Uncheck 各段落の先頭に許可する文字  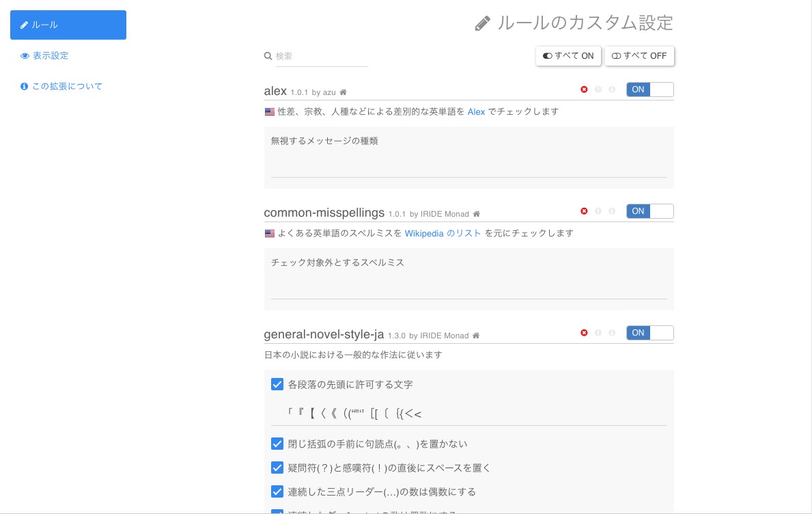pyautogui.click(x=277, y=384)
